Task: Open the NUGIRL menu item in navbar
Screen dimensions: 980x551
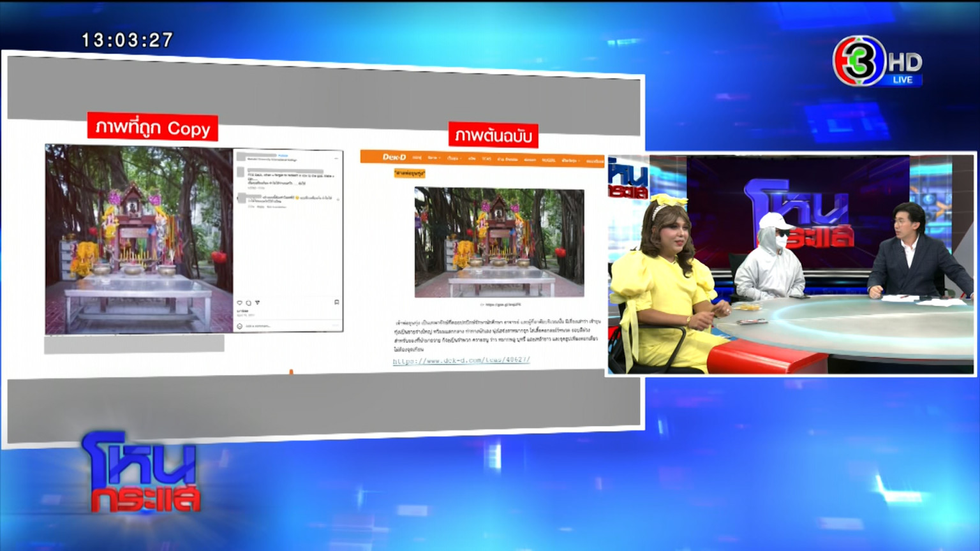Action: pyautogui.click(x=549, y=160)
